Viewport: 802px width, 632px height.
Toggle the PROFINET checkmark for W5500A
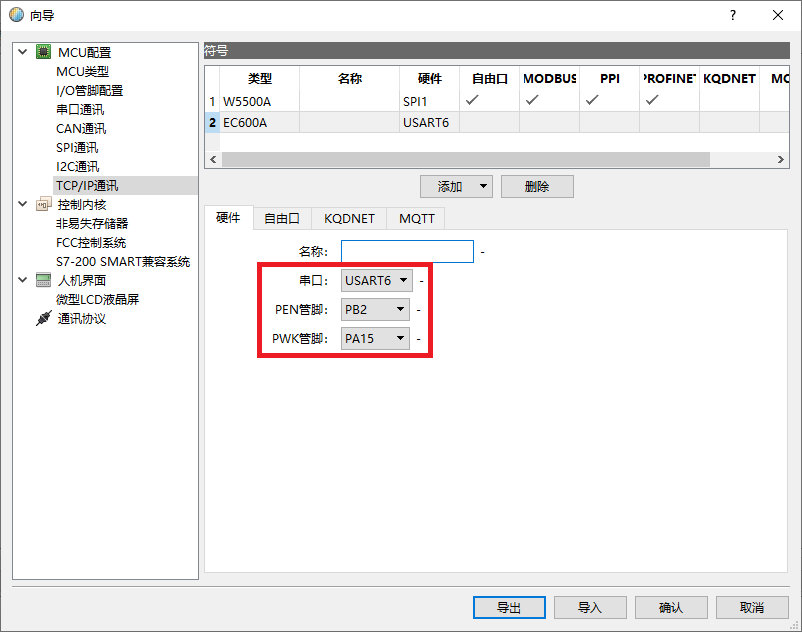click(653, 100)
